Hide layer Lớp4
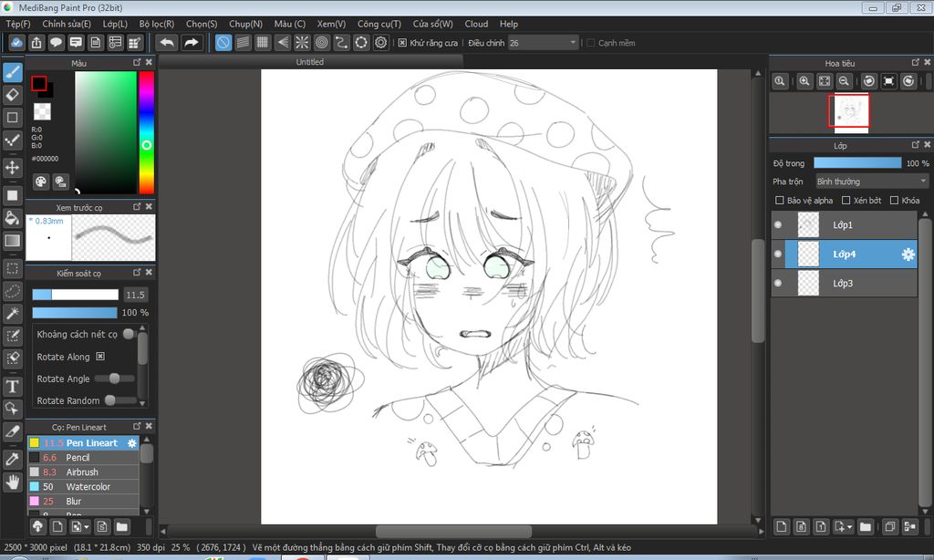 tap(778, 254)
